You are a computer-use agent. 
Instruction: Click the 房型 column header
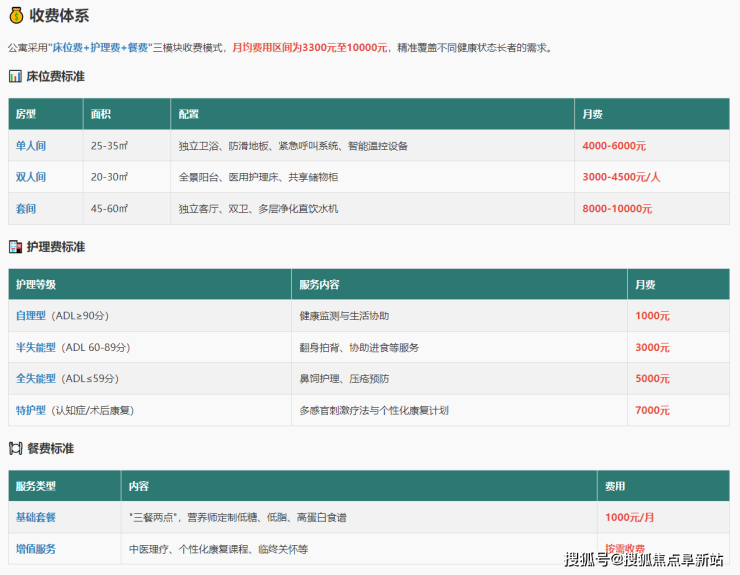point(26,114)
